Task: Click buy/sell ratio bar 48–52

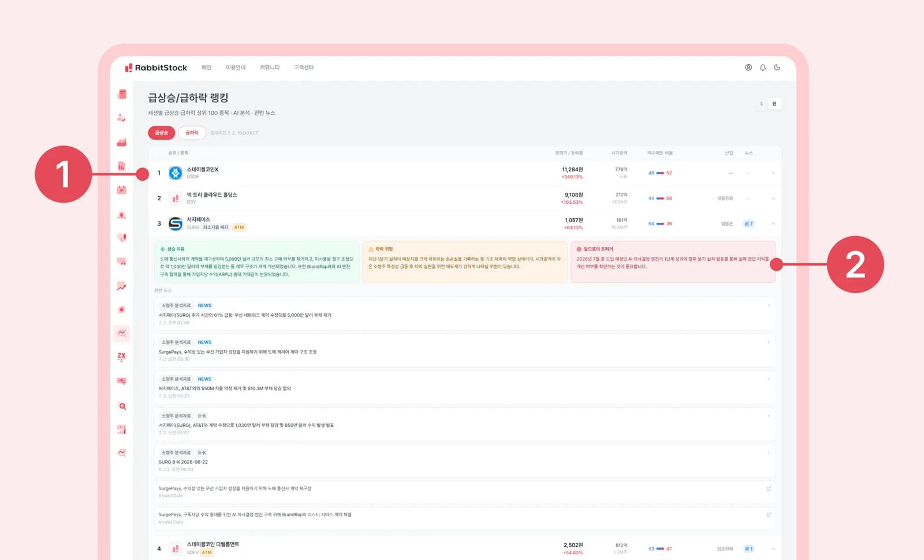Action: coord(660,173)
